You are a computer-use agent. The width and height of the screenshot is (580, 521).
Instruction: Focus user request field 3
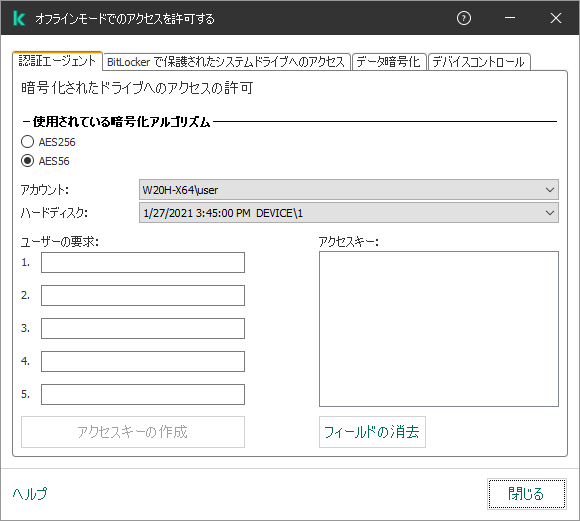click(x=143, y=328)
